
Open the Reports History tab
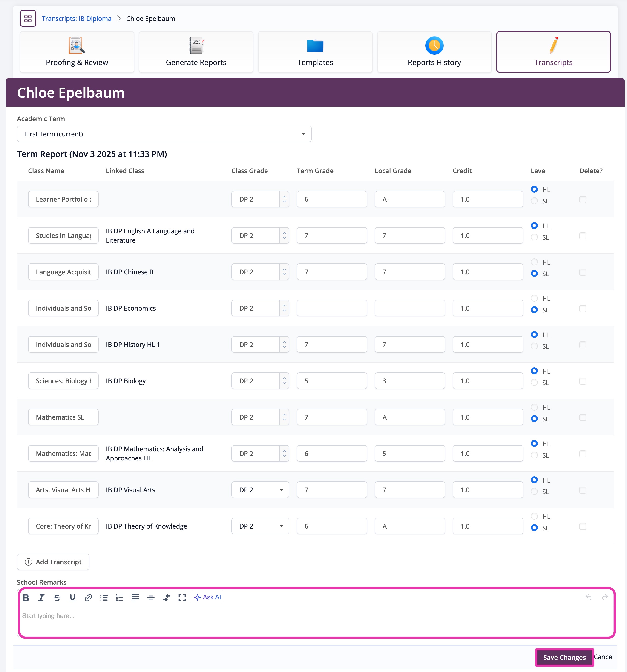coord(434,52)
